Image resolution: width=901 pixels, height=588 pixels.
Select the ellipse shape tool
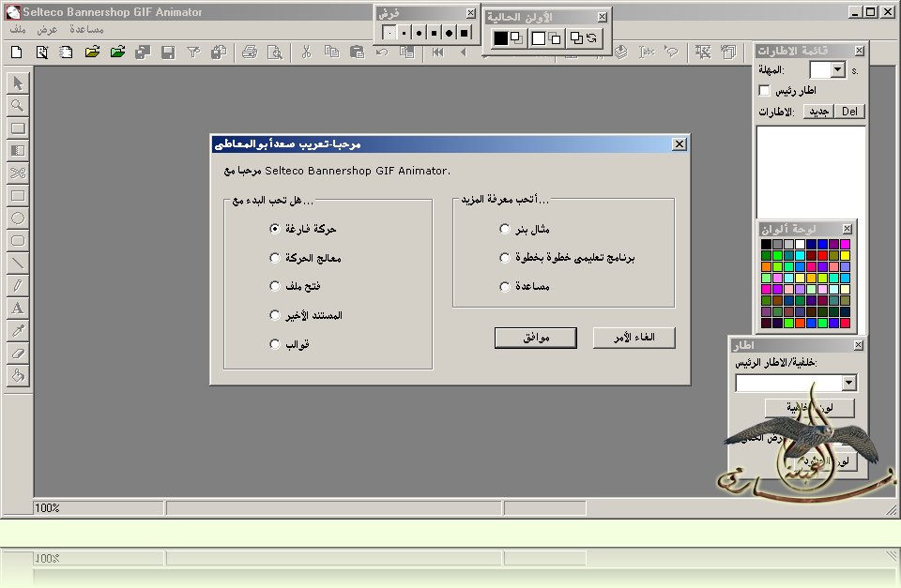[18, 219]
